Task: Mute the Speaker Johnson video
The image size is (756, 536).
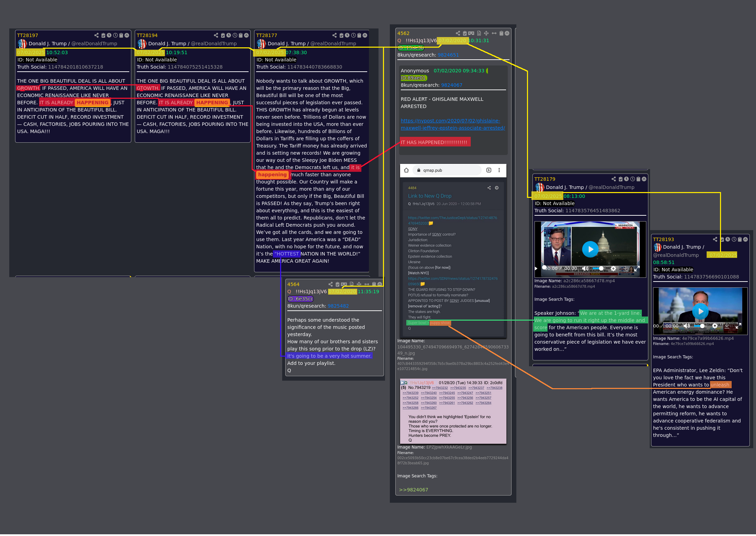Action: pos(585,269)
